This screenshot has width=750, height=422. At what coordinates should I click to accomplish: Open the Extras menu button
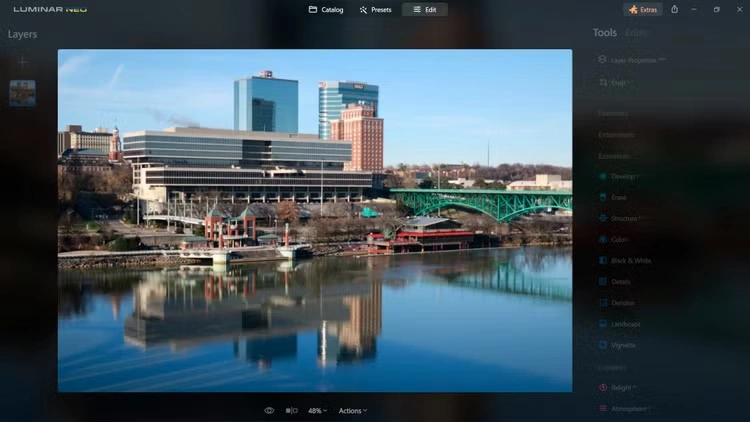[x=643, y=10]
